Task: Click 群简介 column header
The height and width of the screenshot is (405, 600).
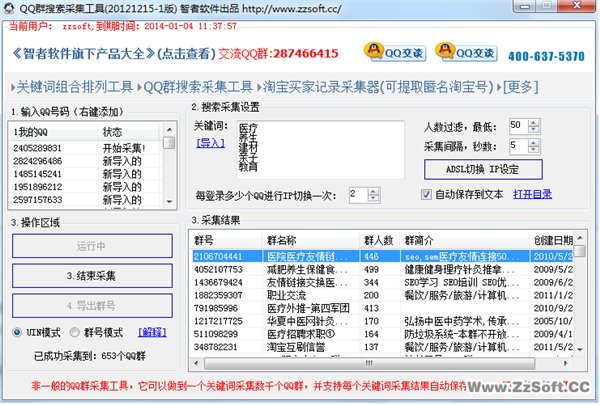Action: coord(465,240)
